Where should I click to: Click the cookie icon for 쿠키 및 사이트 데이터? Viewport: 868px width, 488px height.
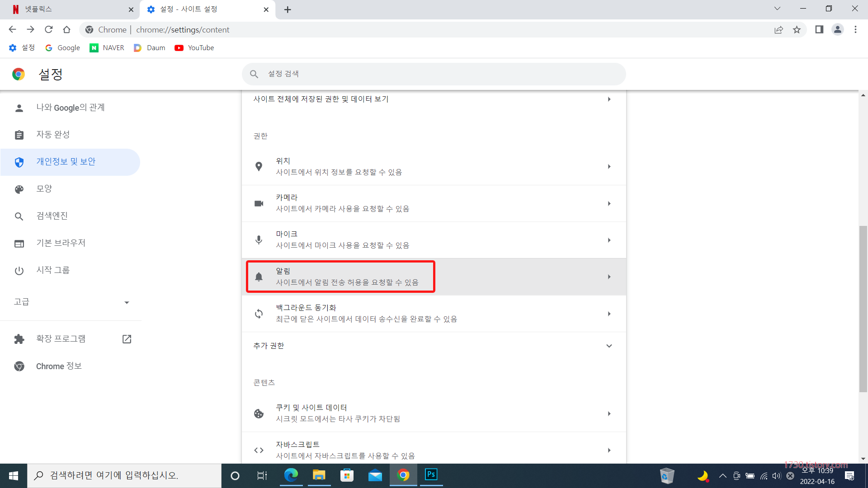click(259, 413)
